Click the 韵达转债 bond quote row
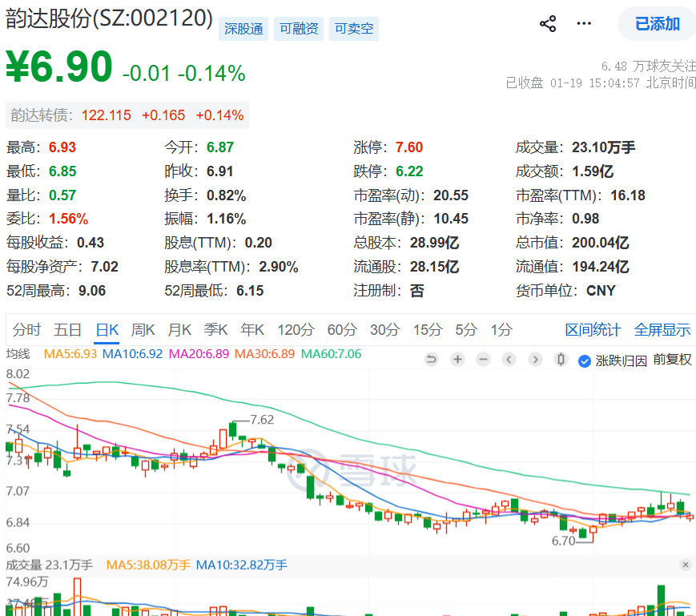The height and width of the screenshot is (616, 696). [127, 115]
